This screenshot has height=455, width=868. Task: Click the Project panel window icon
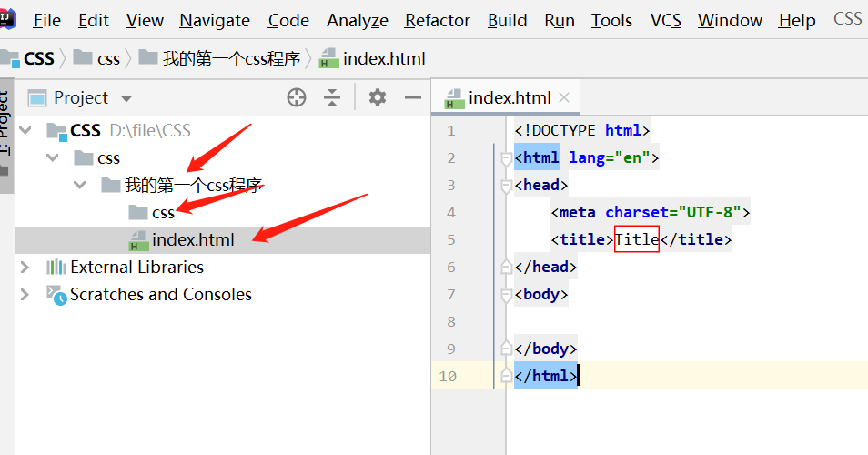pos(37,98)
